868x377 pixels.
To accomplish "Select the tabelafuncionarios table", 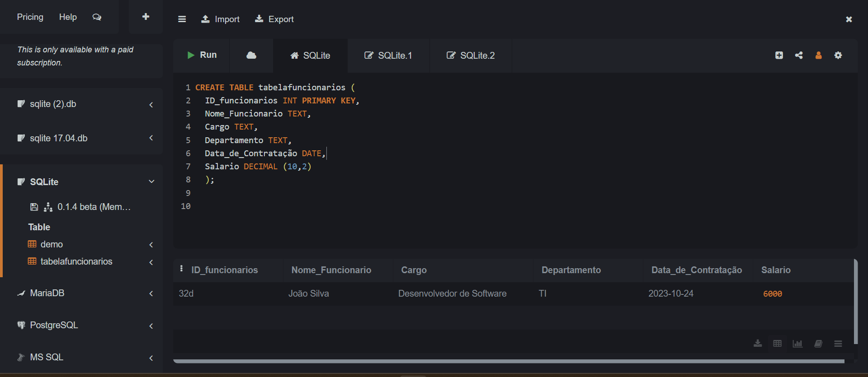I will click(x=76, y=261).
